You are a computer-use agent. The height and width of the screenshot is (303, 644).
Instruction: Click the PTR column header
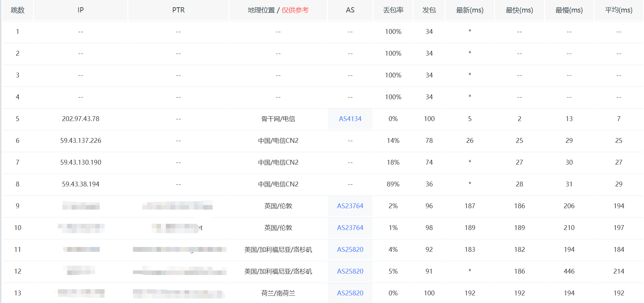point(178,10)
